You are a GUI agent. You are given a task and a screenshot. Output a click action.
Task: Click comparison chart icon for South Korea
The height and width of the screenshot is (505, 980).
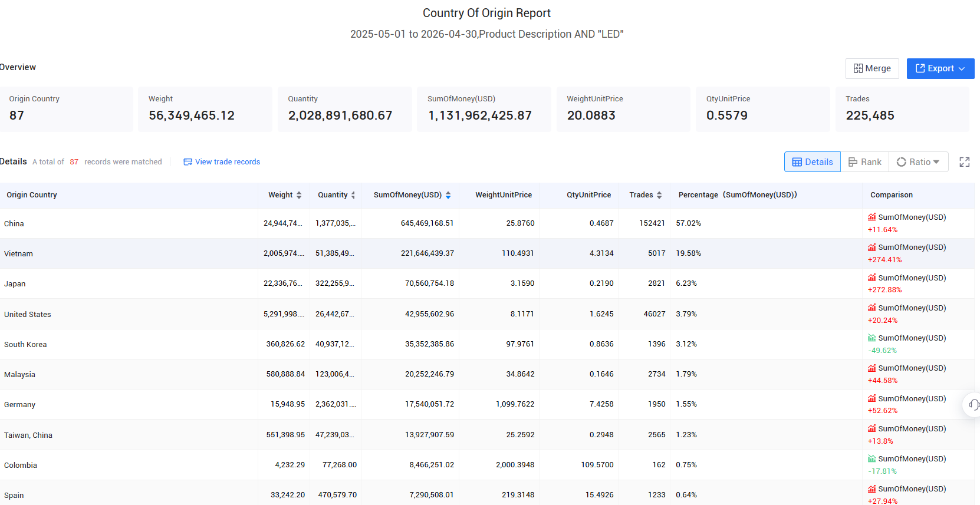[872, 338]
